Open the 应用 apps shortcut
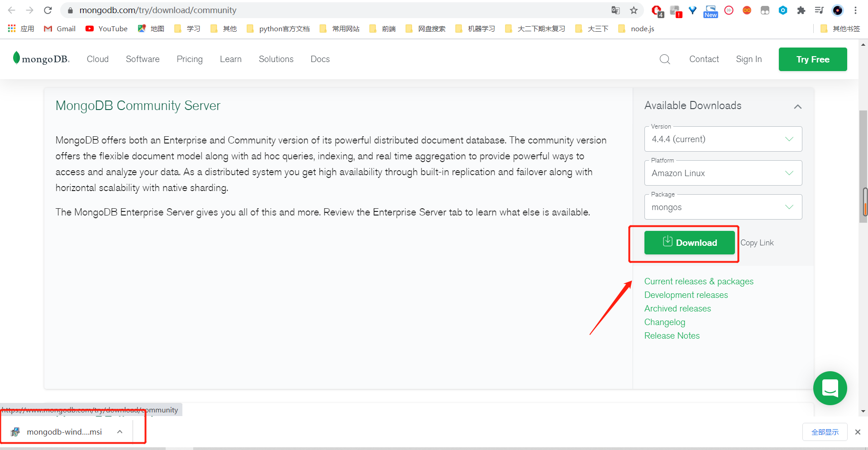The image size is (868, 450). coord(21,29)
